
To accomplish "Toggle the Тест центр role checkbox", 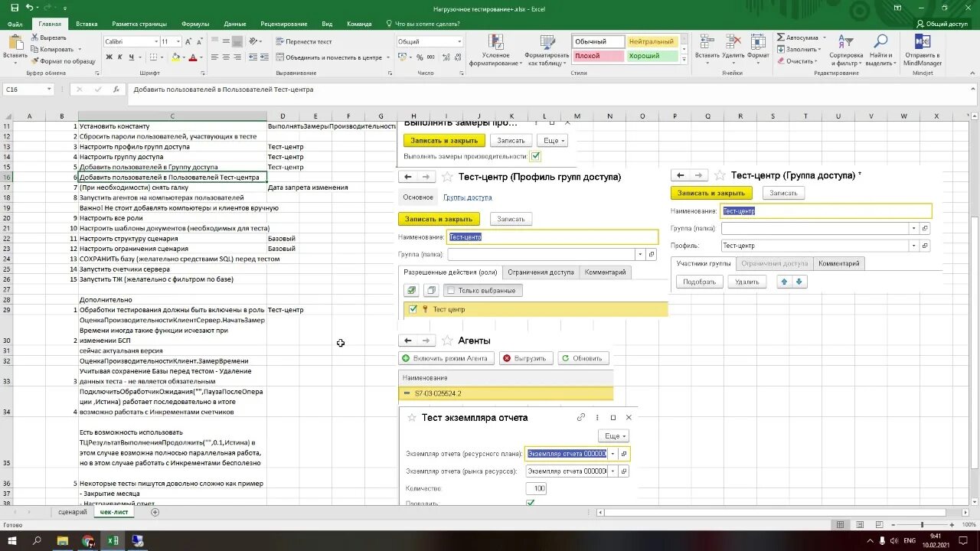I will click(413, 309).
